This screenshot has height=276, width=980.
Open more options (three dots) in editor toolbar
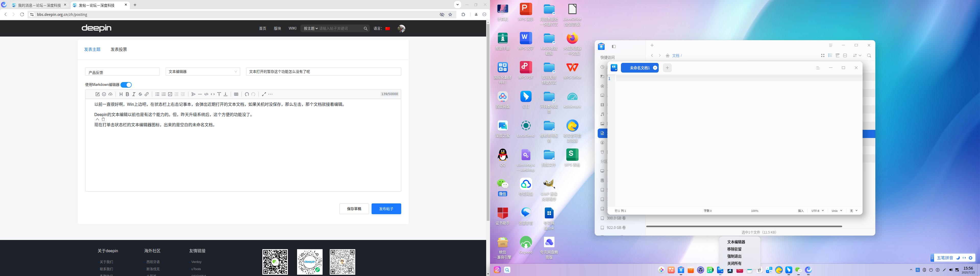[x=271, y=94]
